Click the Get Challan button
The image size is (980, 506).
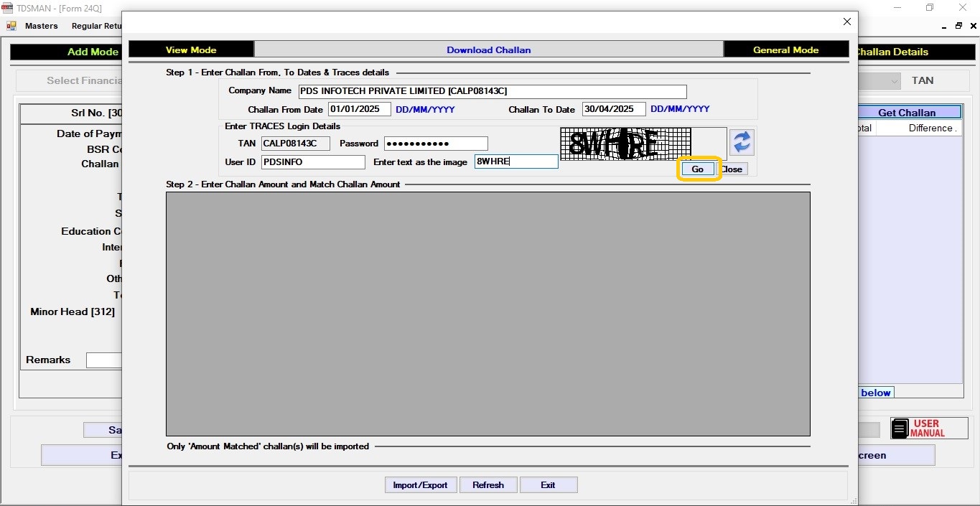tap(907, 113)
